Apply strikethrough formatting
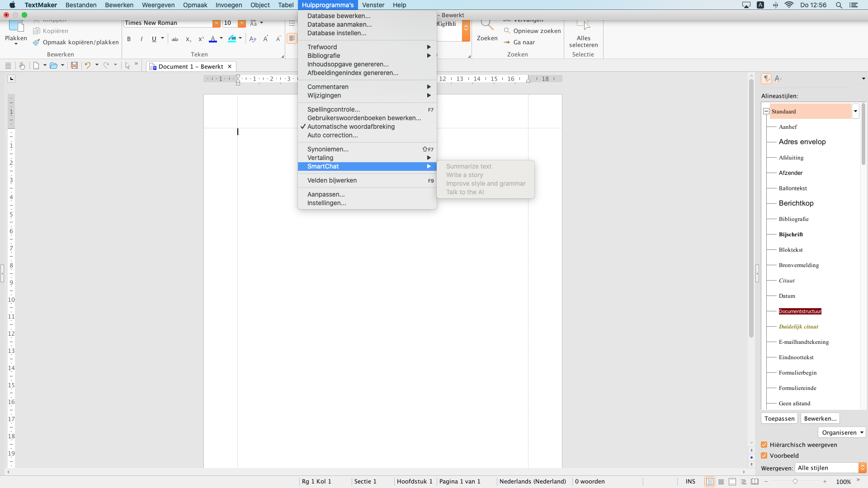This screenshot has height=488, width=868. pos(175,39)
